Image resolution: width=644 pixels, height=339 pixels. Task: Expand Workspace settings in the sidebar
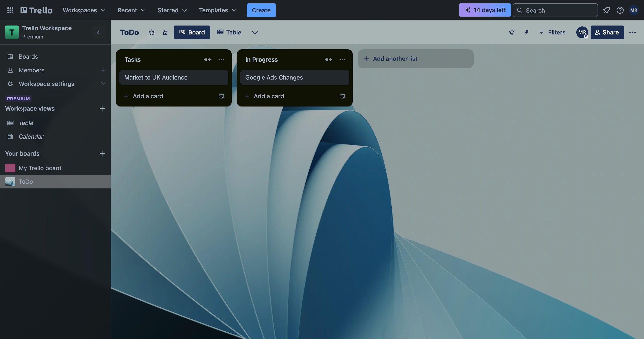pyautogui.click(x=55, y=84)
